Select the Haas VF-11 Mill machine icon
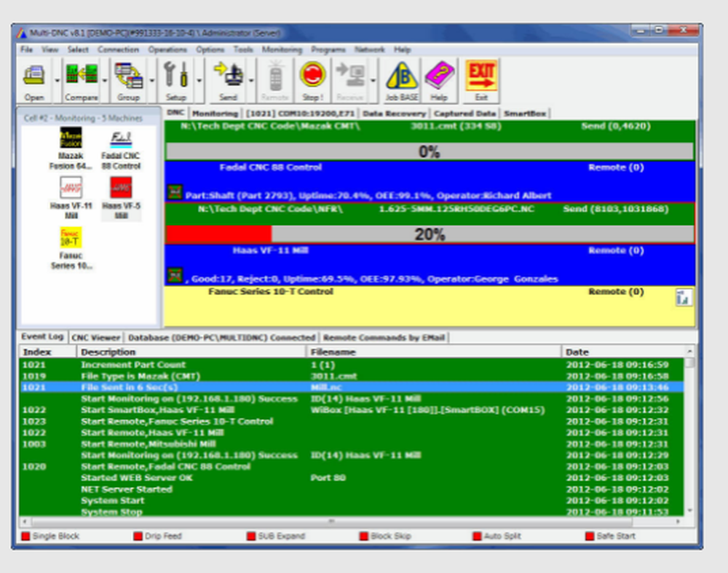The height and width of the screenshot is (573, 728). [71, 188]
